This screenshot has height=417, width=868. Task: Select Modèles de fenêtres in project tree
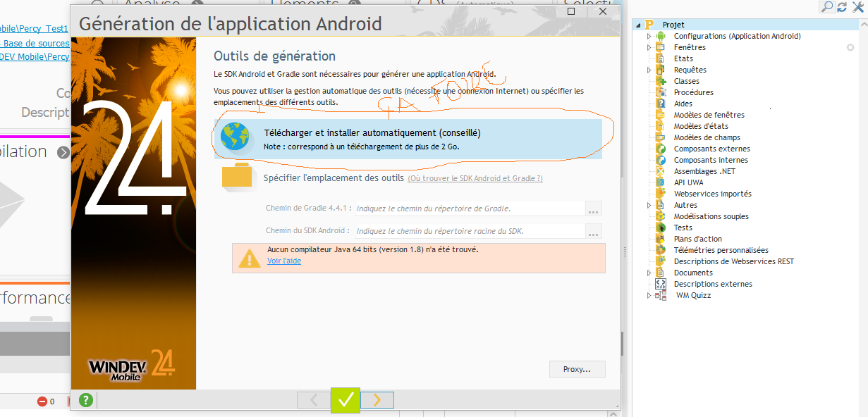tap(709, 115)
